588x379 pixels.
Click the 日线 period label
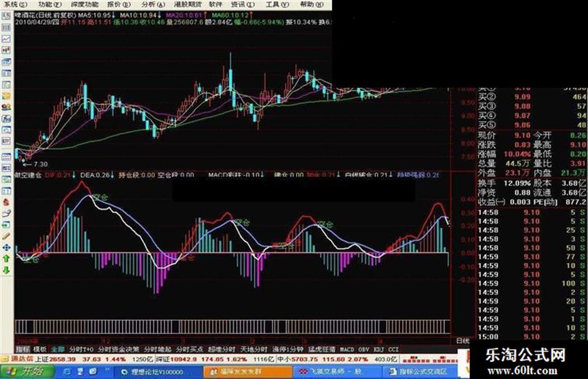point(463,340)
